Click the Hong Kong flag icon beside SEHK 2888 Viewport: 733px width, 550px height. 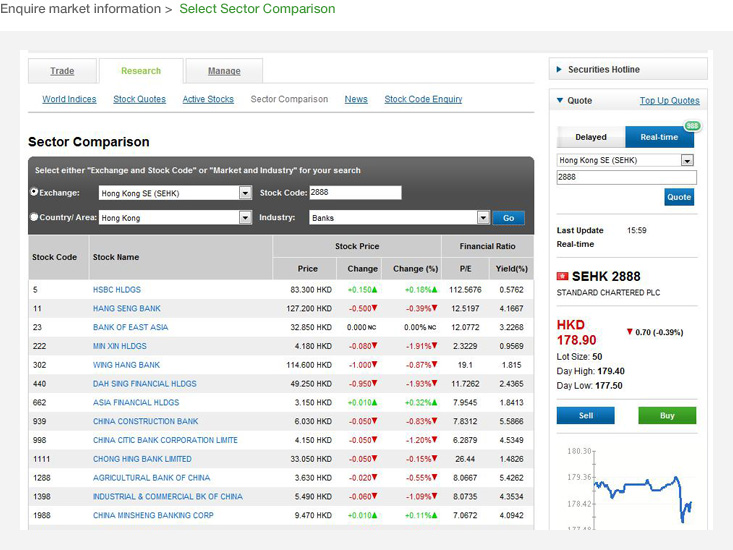(562, 277)
